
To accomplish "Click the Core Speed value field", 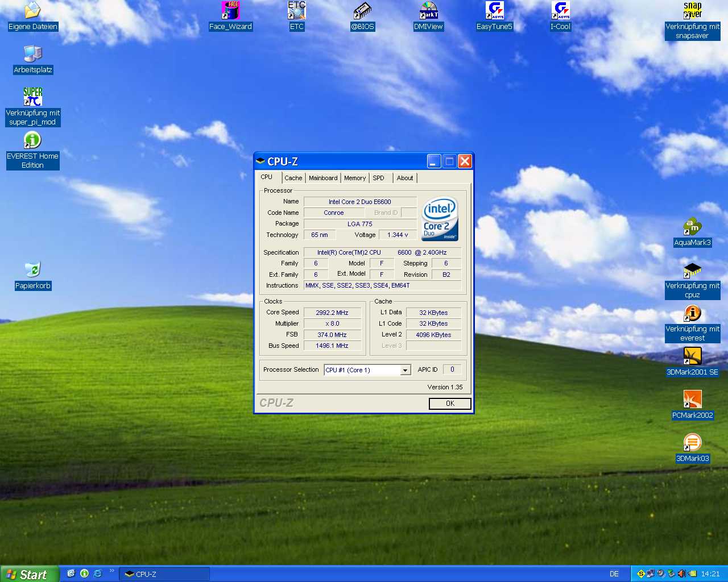I will click(332, 313).
